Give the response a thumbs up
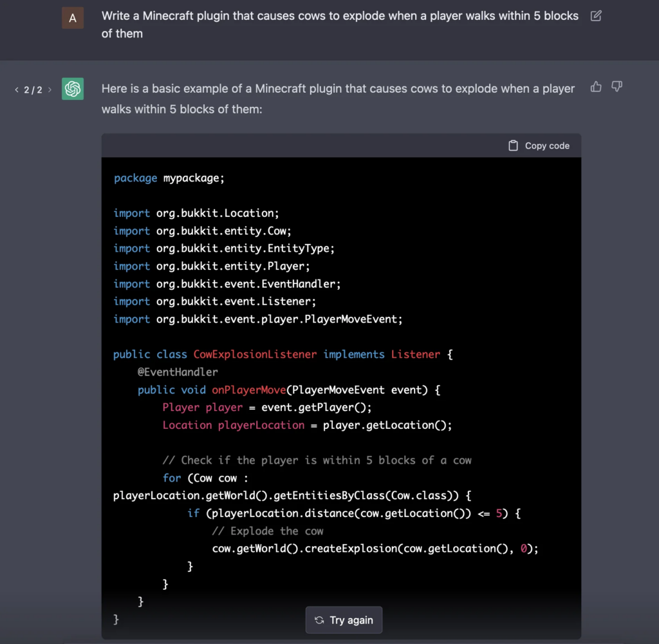 (x=596, y=86)
